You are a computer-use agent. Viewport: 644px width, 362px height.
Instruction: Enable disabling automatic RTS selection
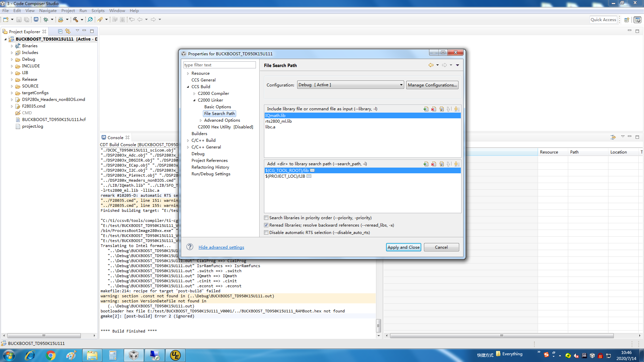point(266,232)
